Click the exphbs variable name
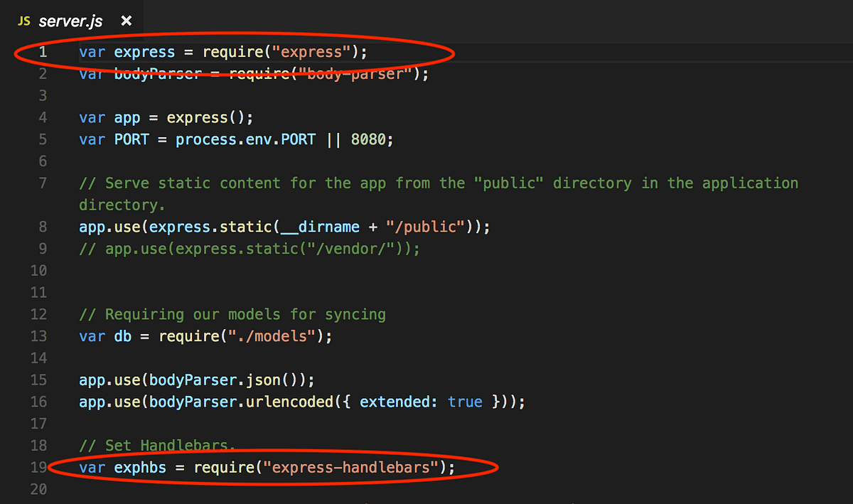Viewport: 853px width, 504px height. pyautogui.click(x=140, y=467)
